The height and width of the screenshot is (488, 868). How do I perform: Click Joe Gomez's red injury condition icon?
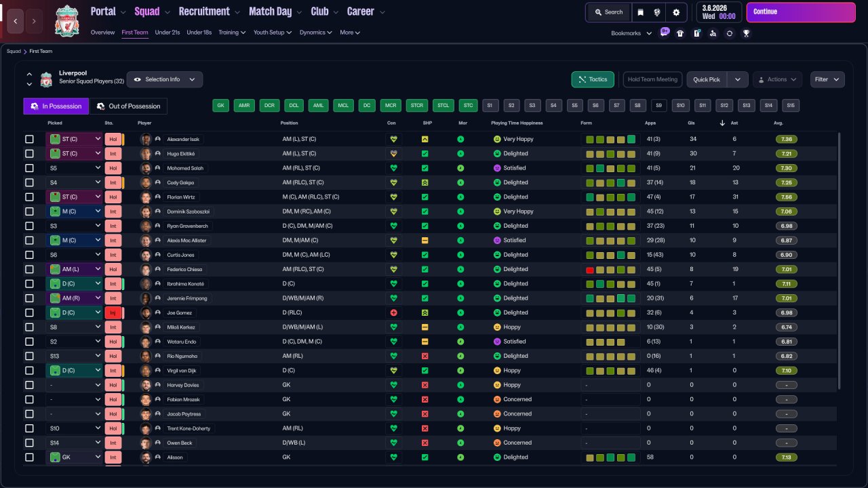pos(392,312)
